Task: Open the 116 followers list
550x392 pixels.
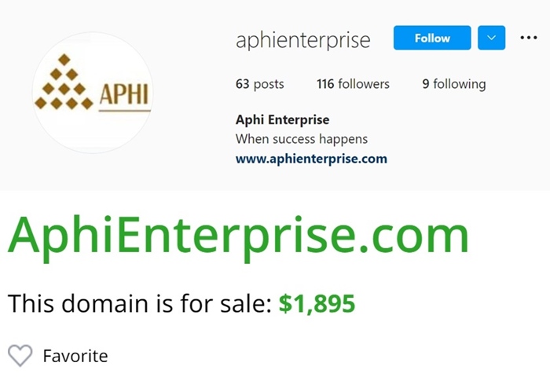Action: point(353,84)
